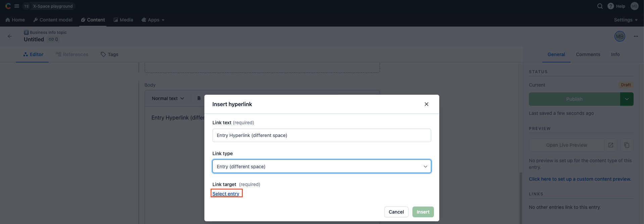Viewport: 644px width, 224px height.
Task: Click the search magnifier icon
Action: tap(600, 6)
